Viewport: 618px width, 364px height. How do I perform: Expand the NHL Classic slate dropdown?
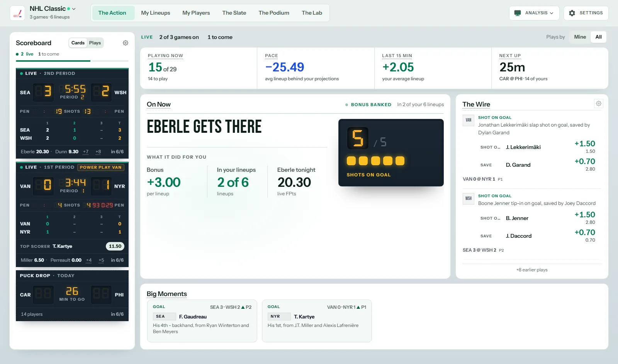click(74, 8)
